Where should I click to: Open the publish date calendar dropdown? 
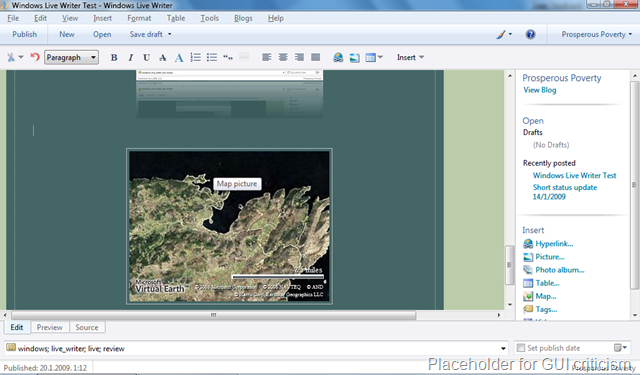(620, 348)
